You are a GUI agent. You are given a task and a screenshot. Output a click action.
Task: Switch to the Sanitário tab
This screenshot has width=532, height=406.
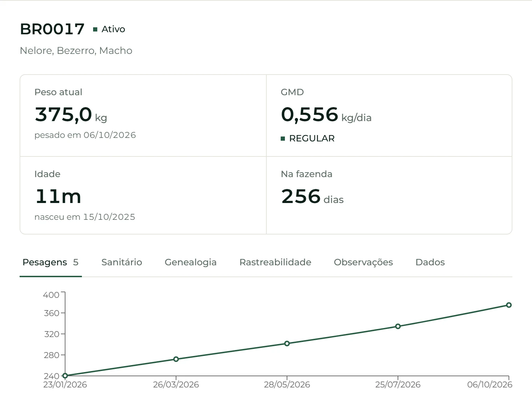click(x=122, y=262)
